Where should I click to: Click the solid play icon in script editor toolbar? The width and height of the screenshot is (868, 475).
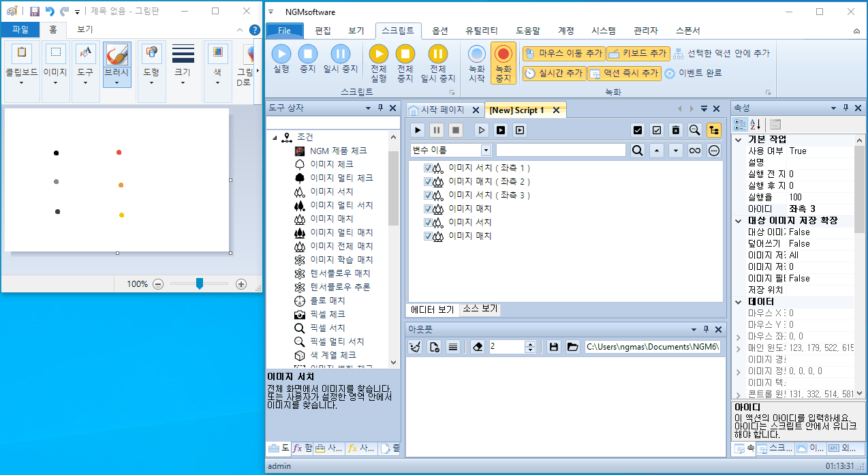(418, 129)
